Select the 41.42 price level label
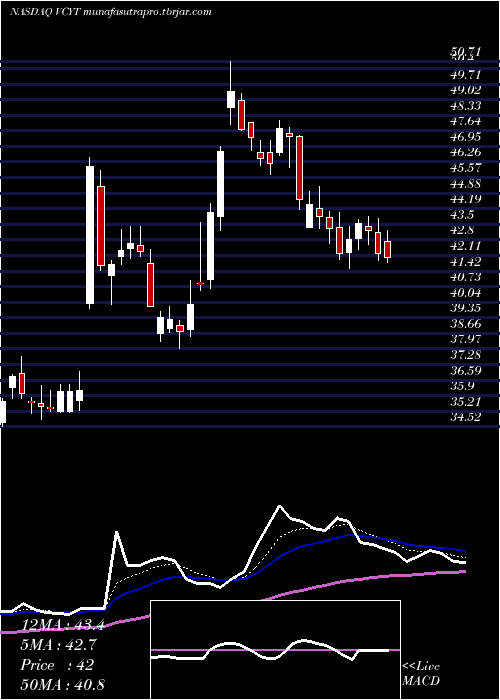The width and height of the screenshot is (500, 700). pos(465,262)
